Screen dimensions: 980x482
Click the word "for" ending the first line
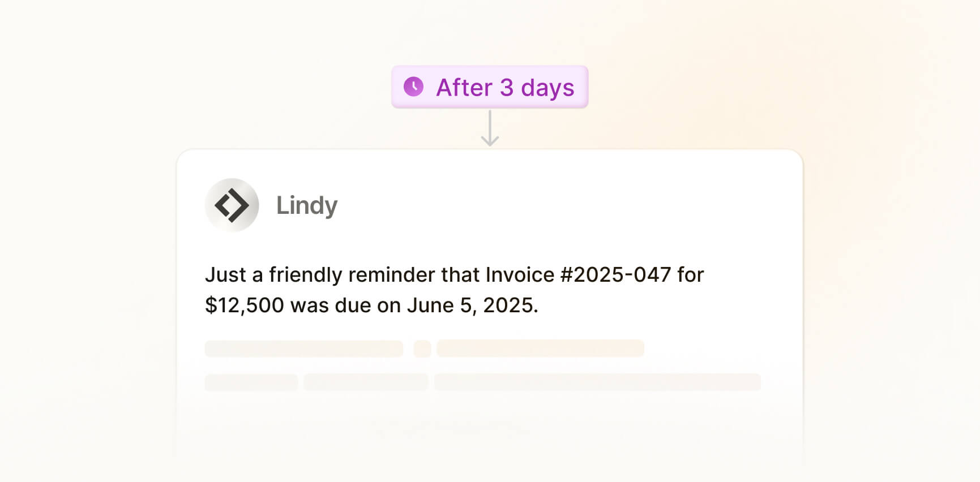[690, 275]
